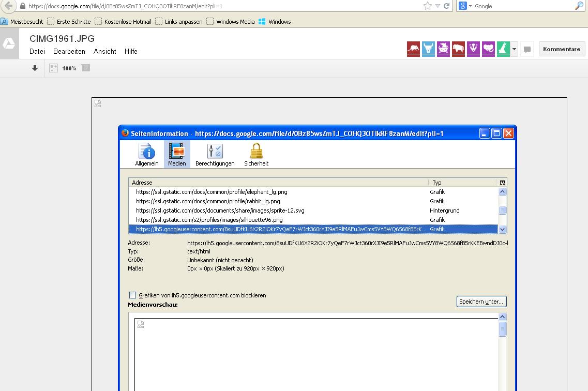
Task: Reload the page with the refresh icon
Action: pyautogui.click(x=446, y=6)
